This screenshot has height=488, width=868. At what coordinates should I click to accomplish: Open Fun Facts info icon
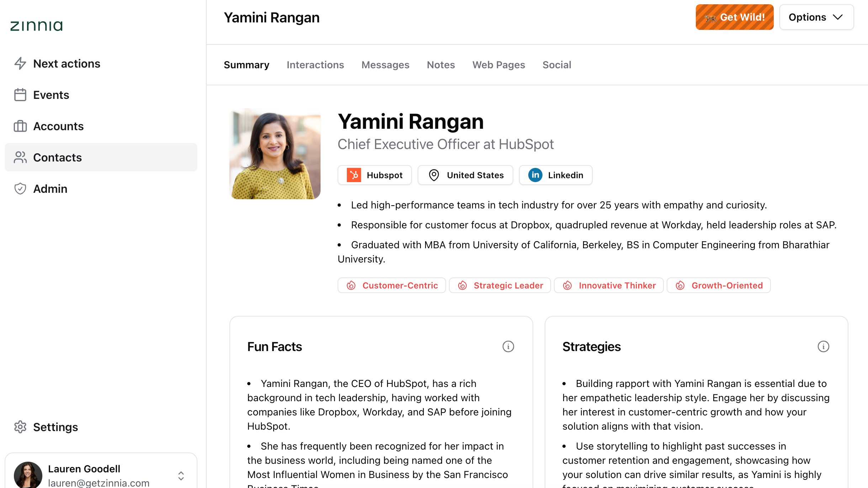click(508, 346)
